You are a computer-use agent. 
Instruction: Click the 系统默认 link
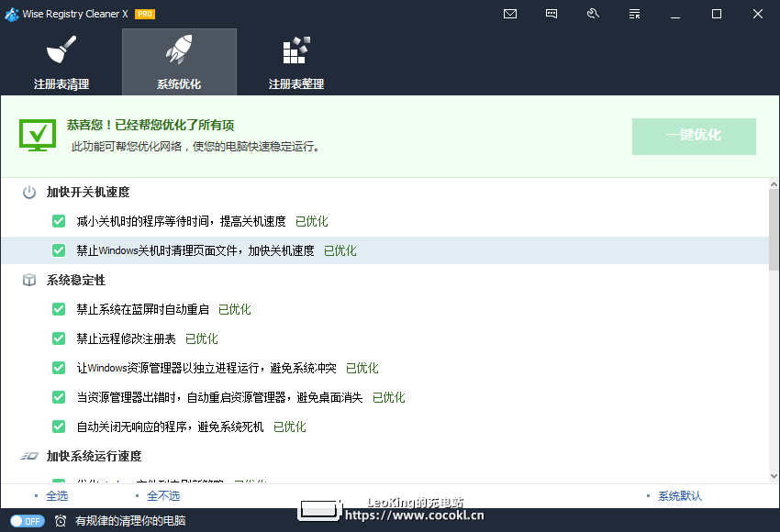point(680,495)
